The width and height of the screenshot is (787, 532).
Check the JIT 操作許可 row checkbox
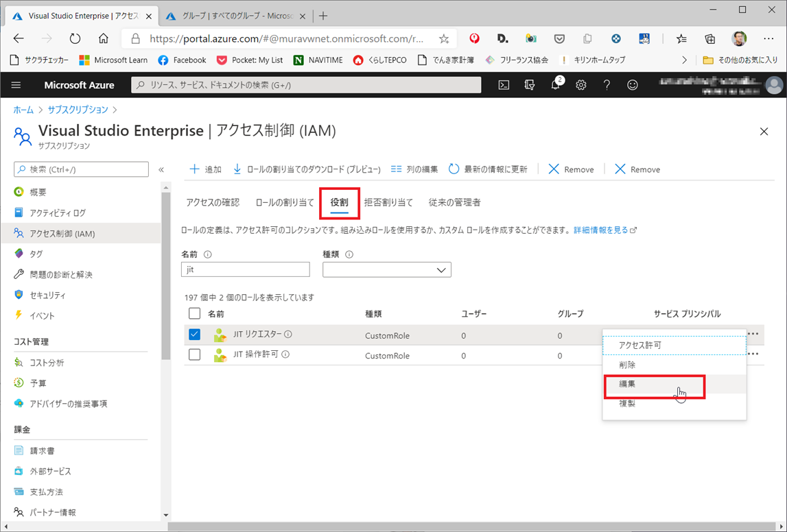[x=194, y=354]
